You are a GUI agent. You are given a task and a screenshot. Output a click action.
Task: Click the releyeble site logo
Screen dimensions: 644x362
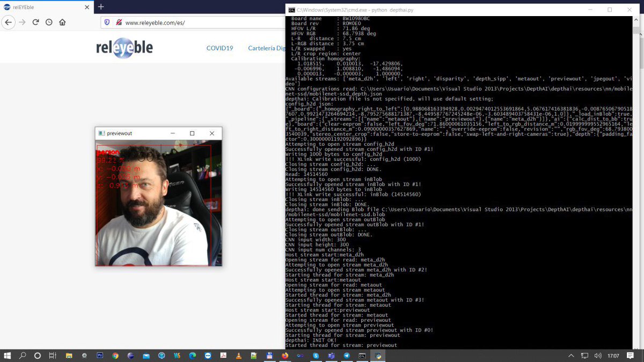(x=124, y=47)
